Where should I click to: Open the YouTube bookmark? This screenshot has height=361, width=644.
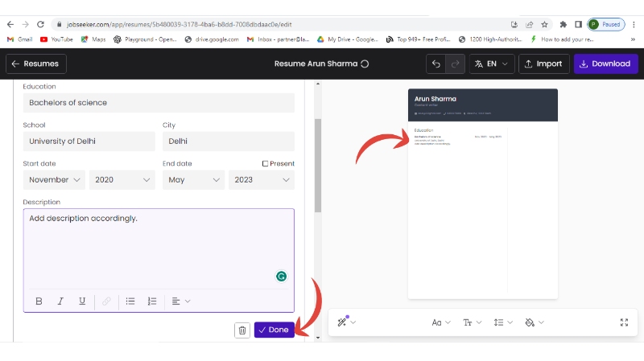pos(56,39)
